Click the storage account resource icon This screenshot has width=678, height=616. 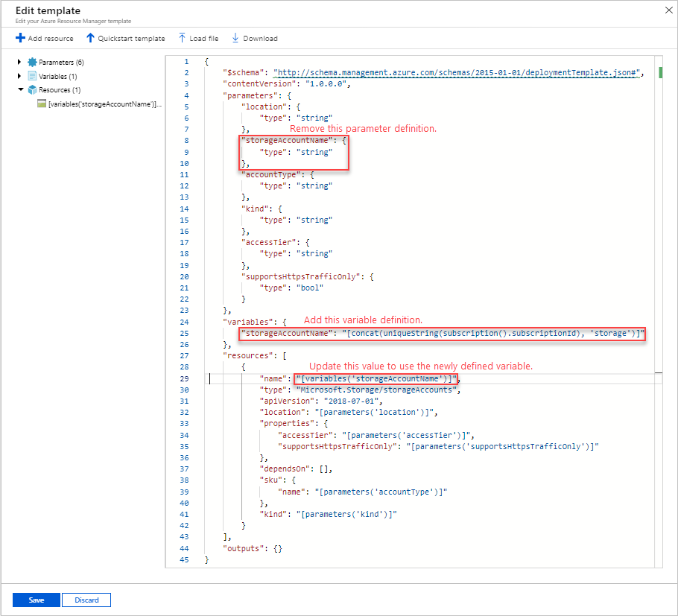(x=42, y=104)
